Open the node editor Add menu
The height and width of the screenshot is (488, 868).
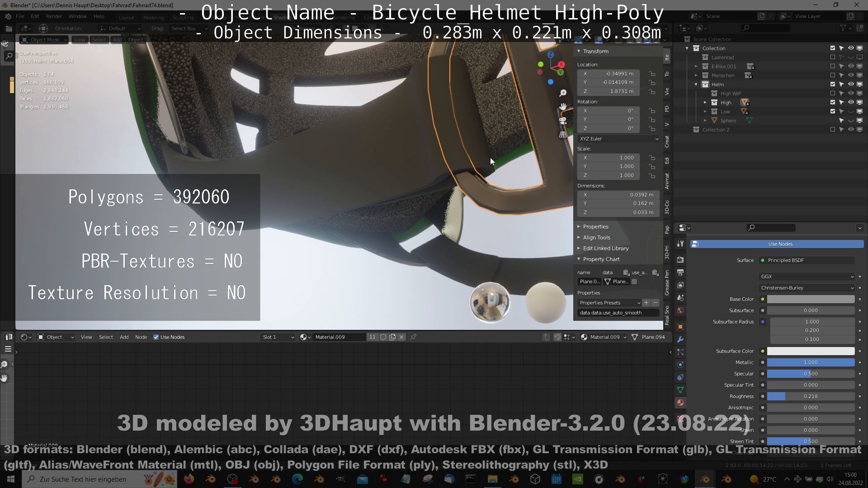point(124,337)
